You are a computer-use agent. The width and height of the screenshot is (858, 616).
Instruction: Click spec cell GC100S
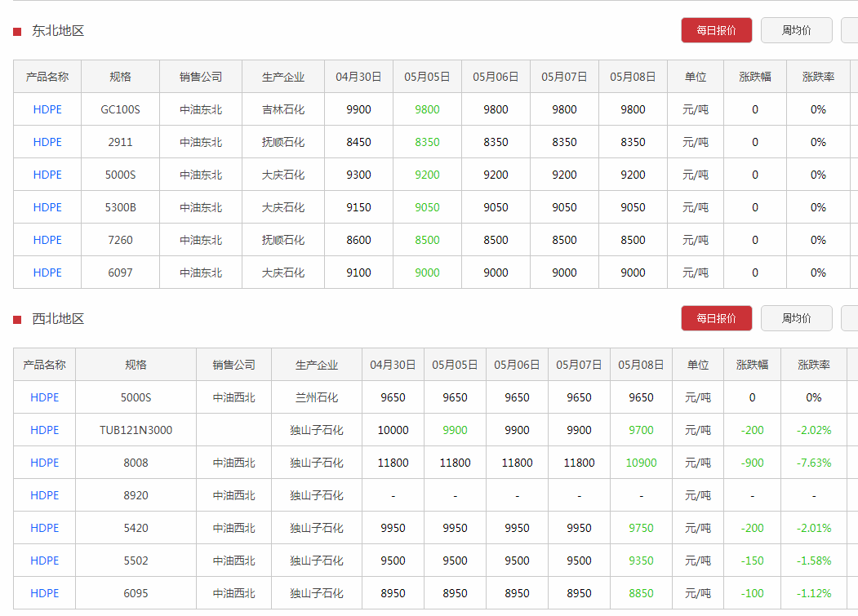click(120, 109)
